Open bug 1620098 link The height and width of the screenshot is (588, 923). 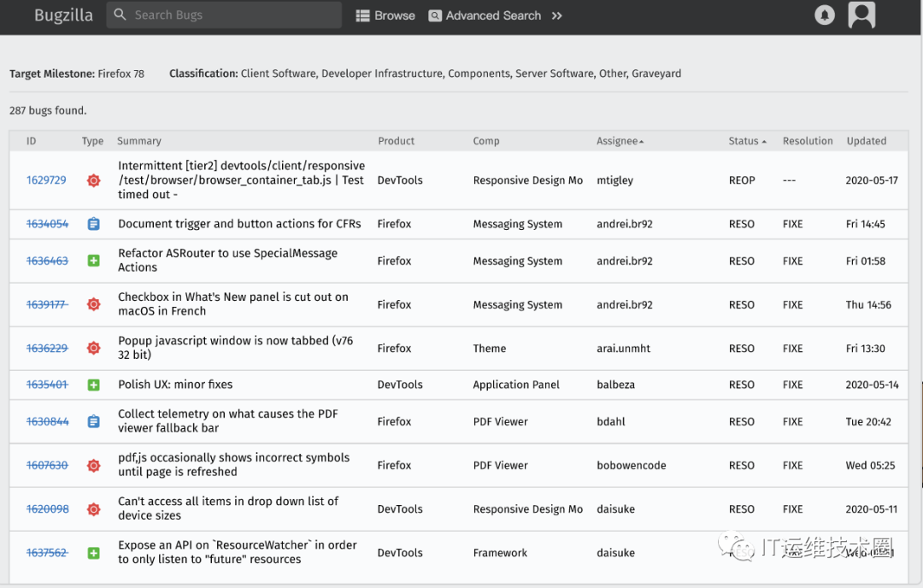47,509
